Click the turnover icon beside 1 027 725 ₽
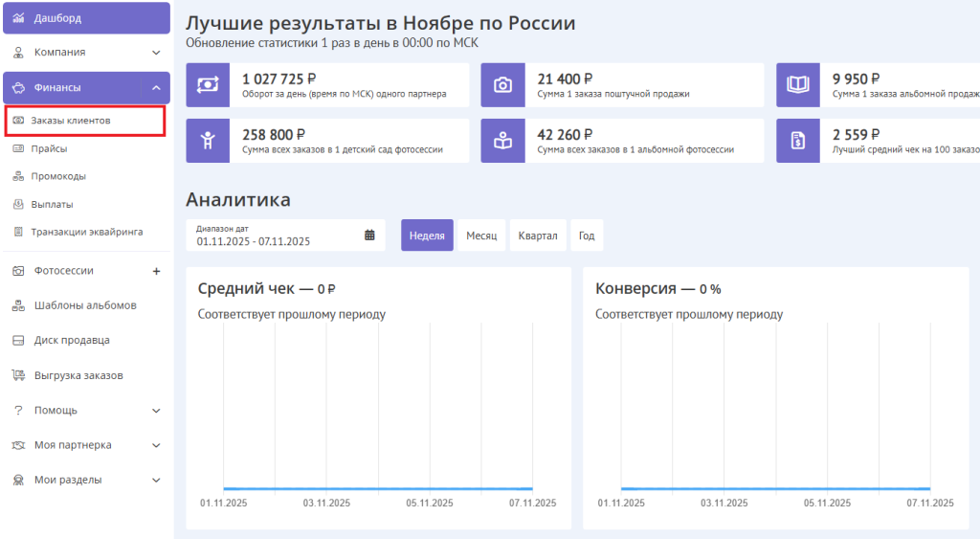 (x=208, y=85)
